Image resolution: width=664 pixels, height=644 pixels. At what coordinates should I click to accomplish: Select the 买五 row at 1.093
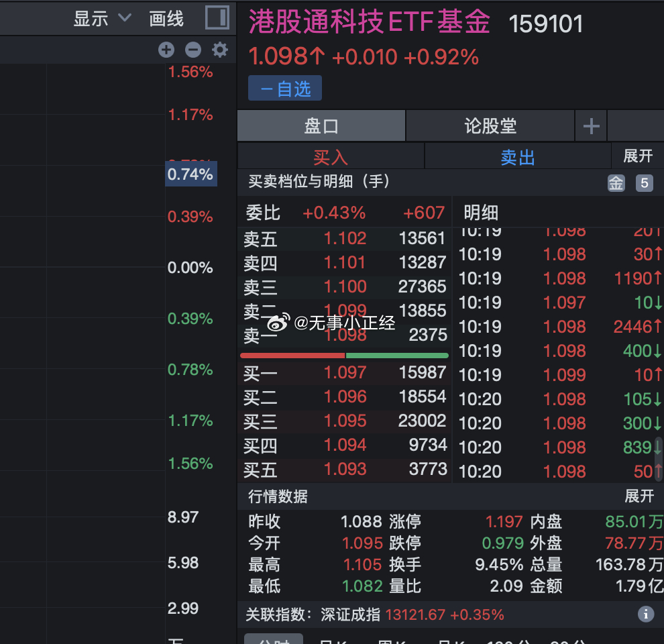point(345,470)
